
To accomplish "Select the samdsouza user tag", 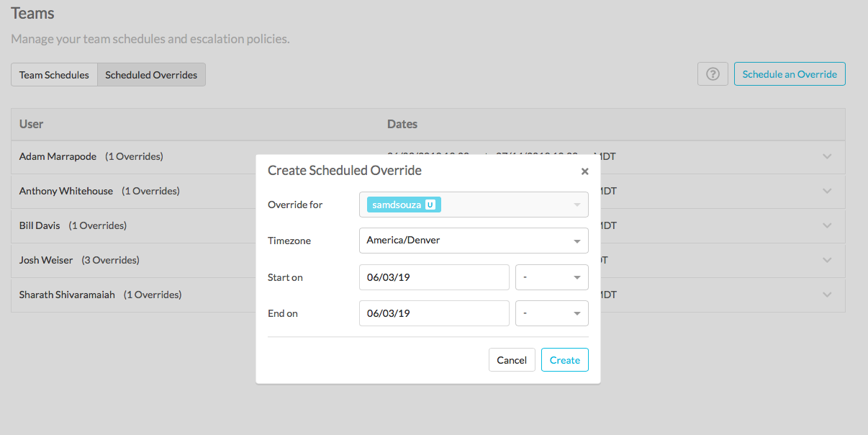I will click(x=404, y=205).
